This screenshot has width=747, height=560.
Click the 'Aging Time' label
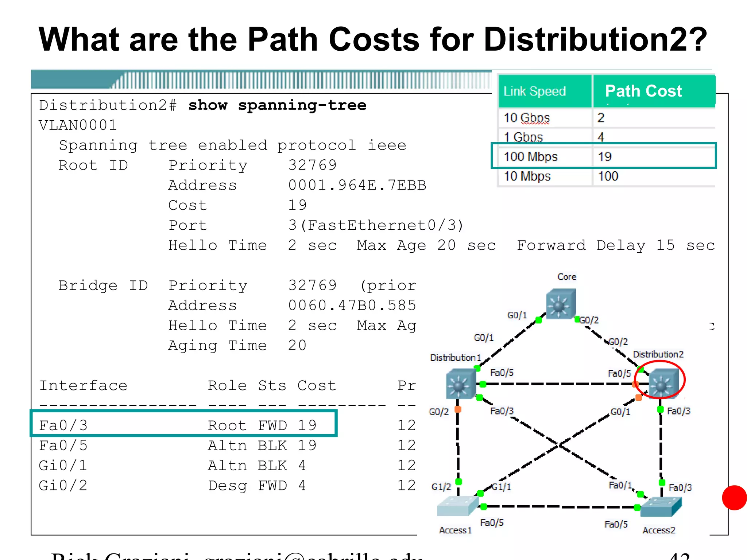coord(217,346)
